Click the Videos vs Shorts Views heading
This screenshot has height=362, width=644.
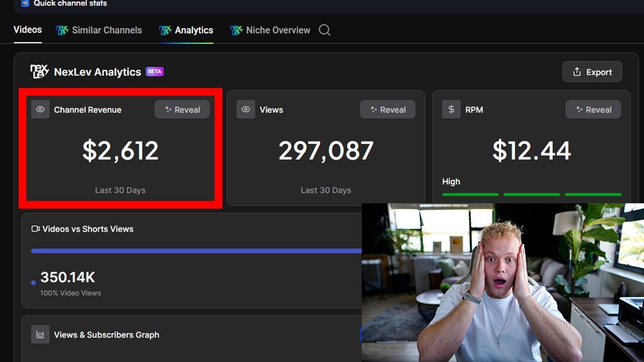pos(88,229)
